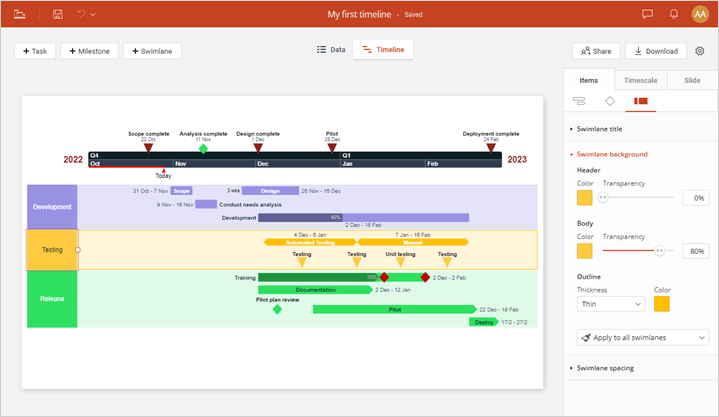Collapse the Swimlane background section
719x417 pixels.
click(x=612, y=154)
